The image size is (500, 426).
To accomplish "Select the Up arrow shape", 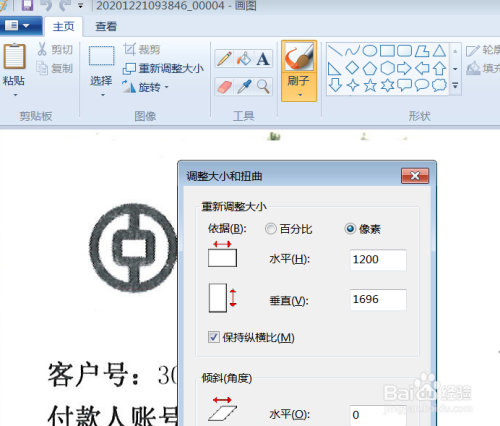I will click(x=439, y=68).
